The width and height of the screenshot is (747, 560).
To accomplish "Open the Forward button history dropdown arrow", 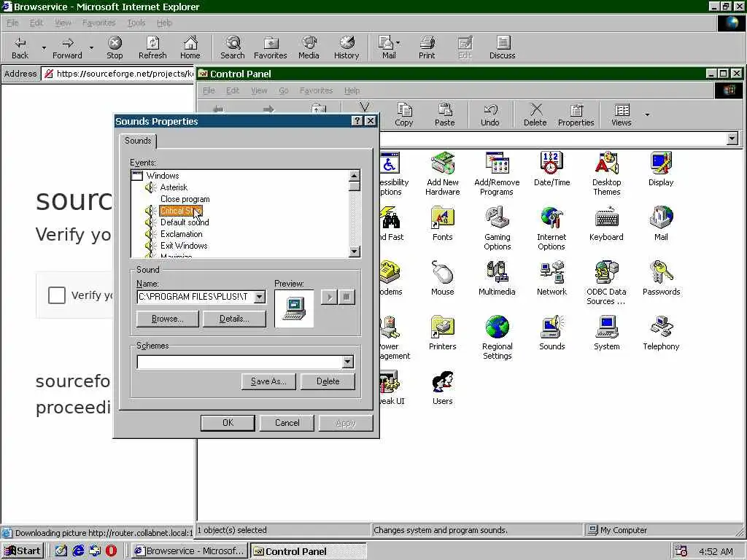I will [91, 47].
